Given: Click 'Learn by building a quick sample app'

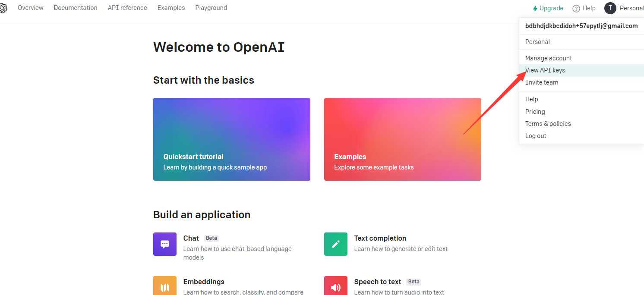Looking at the screenshot, I should pos(215,167).
